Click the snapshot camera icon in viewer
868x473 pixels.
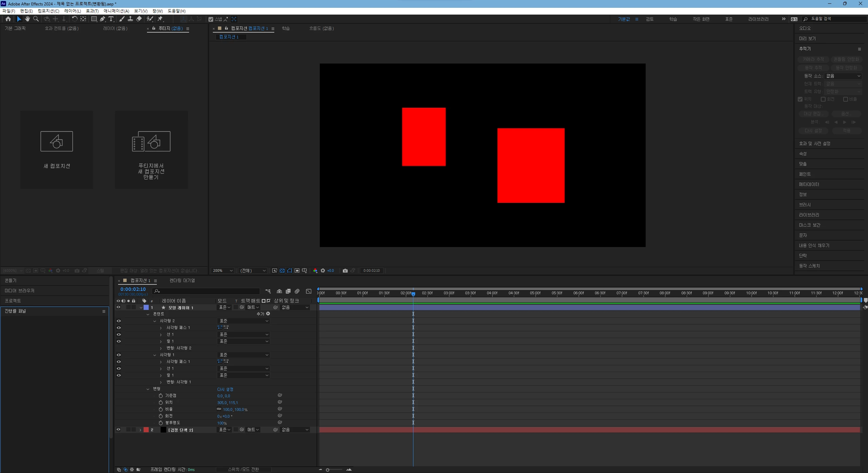click(345, 271)
